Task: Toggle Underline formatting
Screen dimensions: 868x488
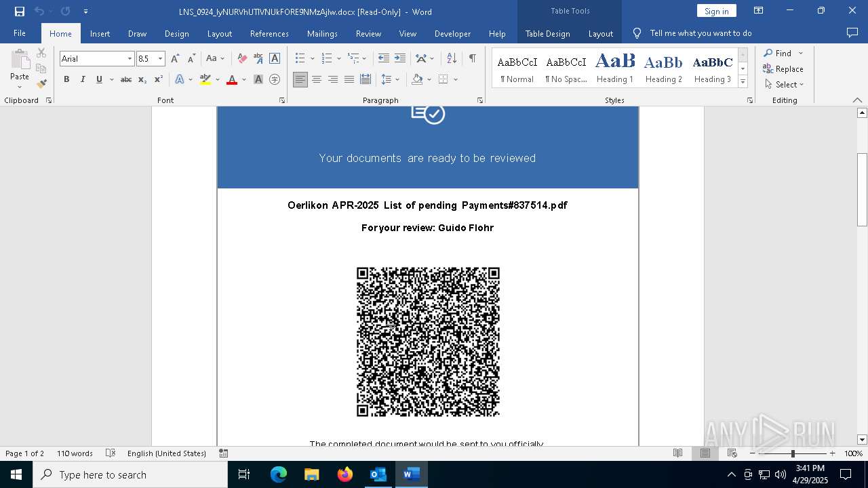Action: click(x=99, y=80)
